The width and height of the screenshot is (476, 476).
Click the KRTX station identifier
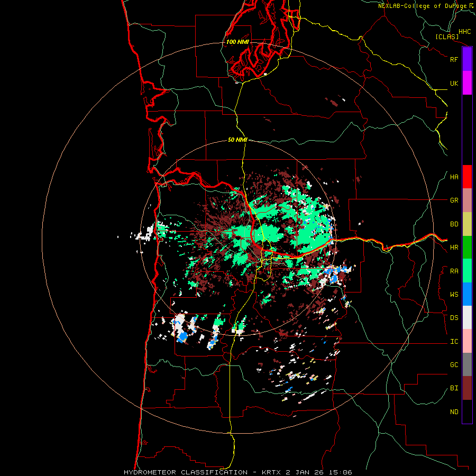pos(272,472)
